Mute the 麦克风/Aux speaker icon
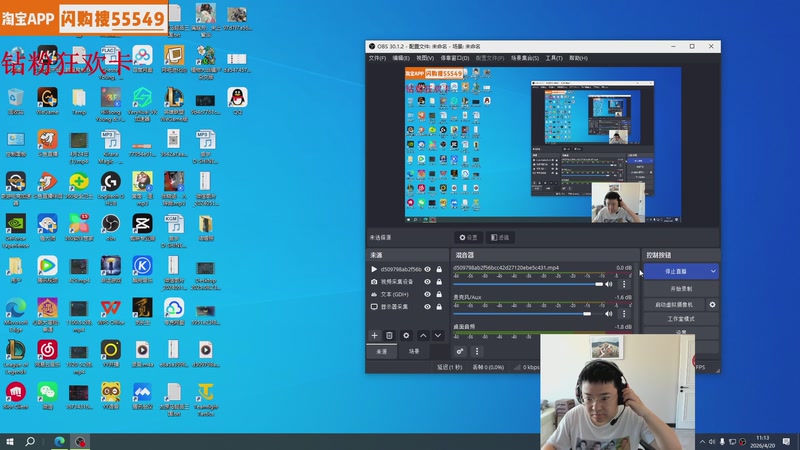The width and height of the screenshot is (800, 450). pyautogui.click(x=609, y=314)
